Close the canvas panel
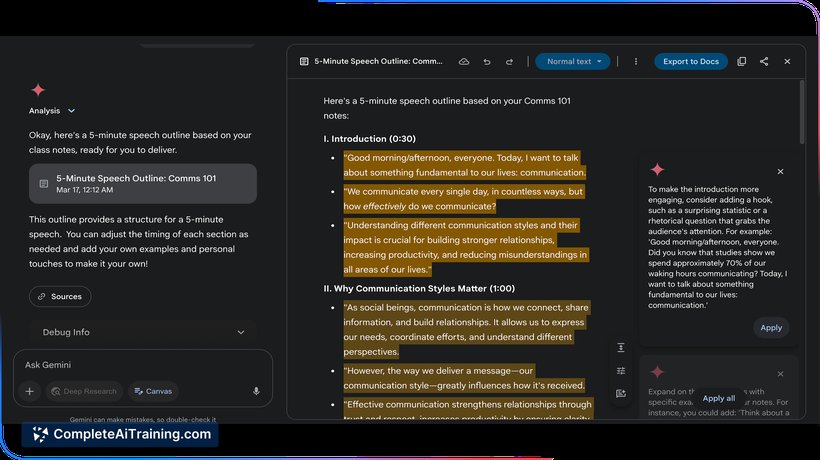 point(787,62)
